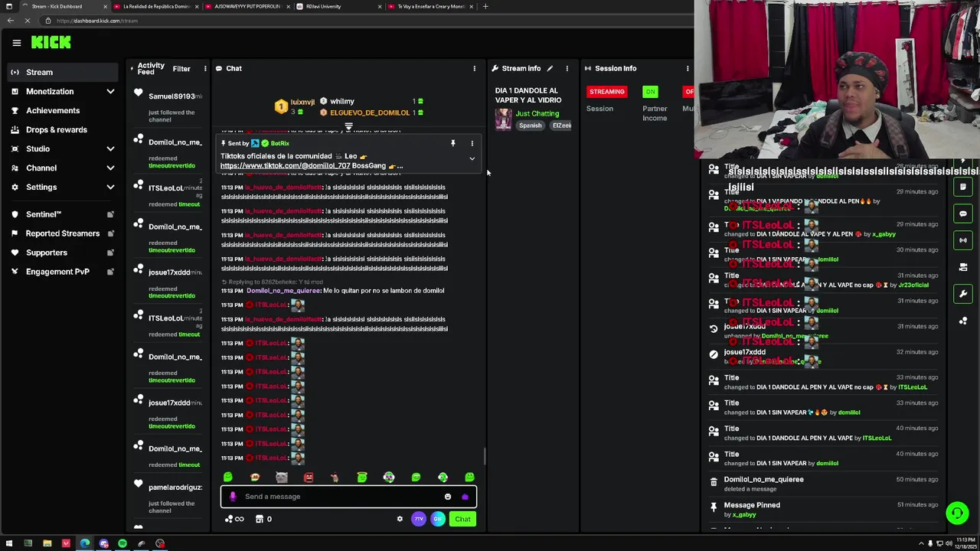980x551 pixels.
Task: Click browser back arrow
Action: tap(10, 21)
